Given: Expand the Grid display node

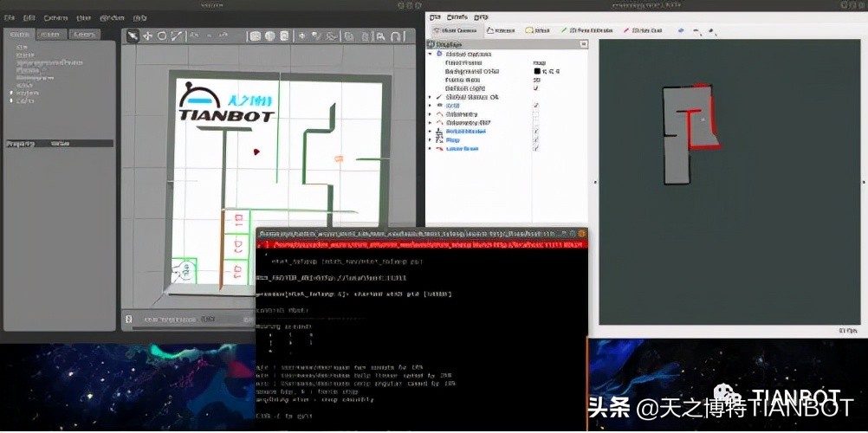Looking at the screenshot, I should click(431, 105).
